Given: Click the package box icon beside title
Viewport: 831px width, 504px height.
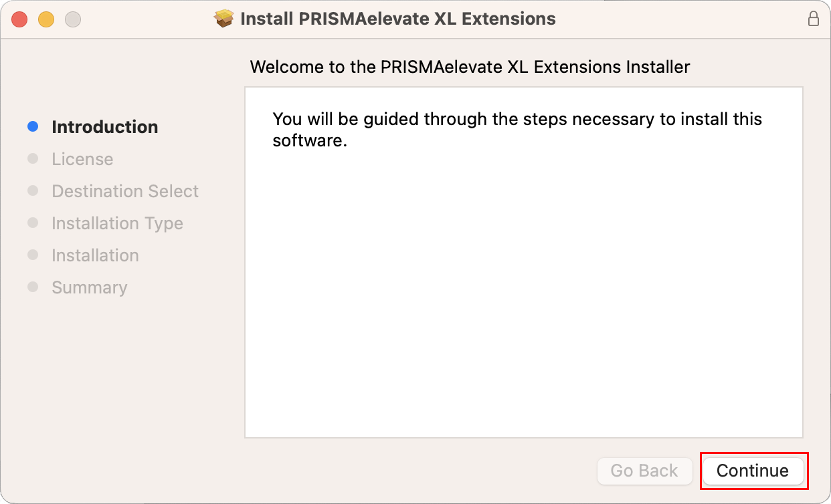Looking at the screenshot, I should point(224,19).
